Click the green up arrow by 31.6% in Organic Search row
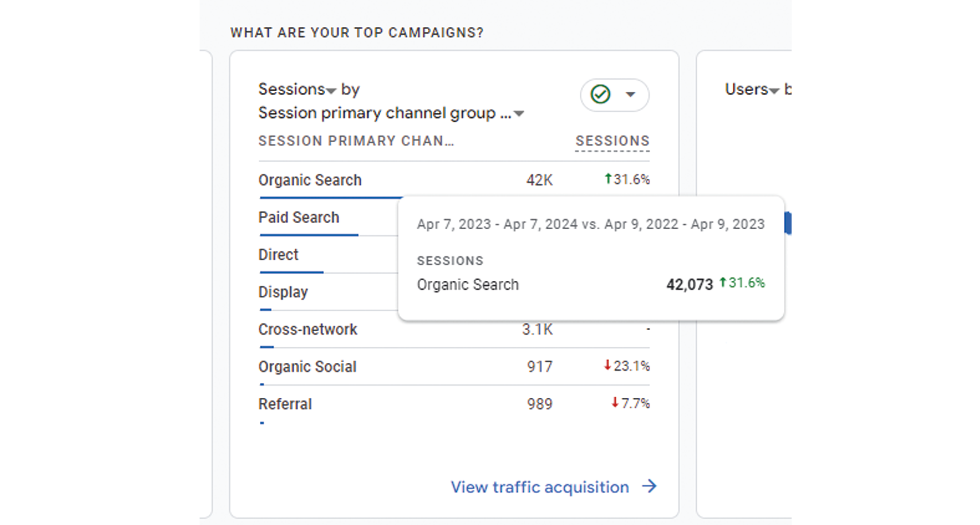 pyautogui.click(x=608, y=179)
